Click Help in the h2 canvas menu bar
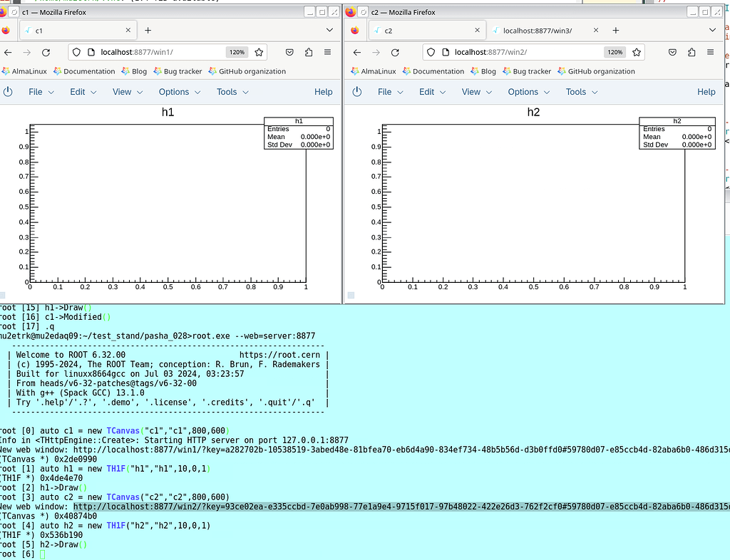This screenshot has height=560, width=730. point(706,91)
